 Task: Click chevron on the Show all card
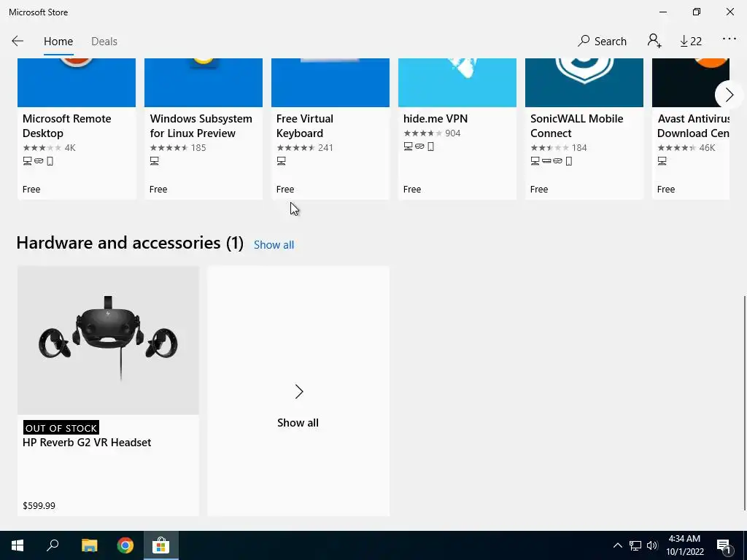pos(298,392)
